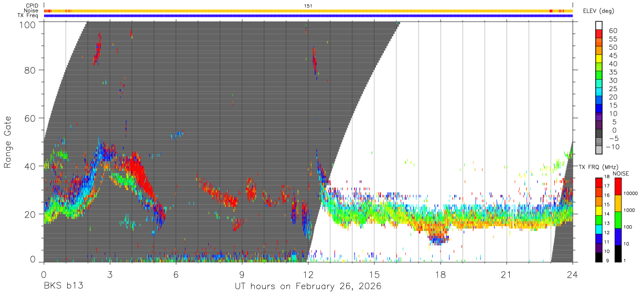Select the white top elevation swatch
This screenshot has width=644, height=297.
[599, 25]
